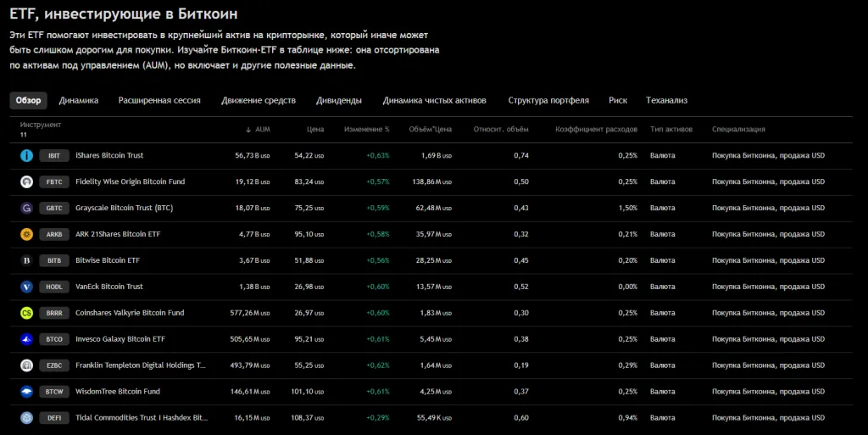Click the ARK ARKB logo icon
Image resolution: width=868 pixels, height=435 pixels.
(26, 234)
